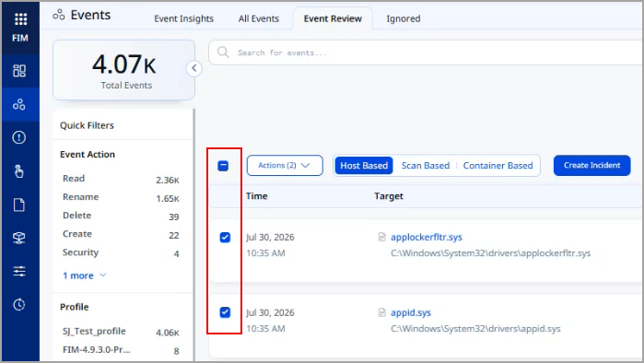The width and height of the screenshot is (644, 363).
Task: Click the Create Incident button
Action: [591, 166]
